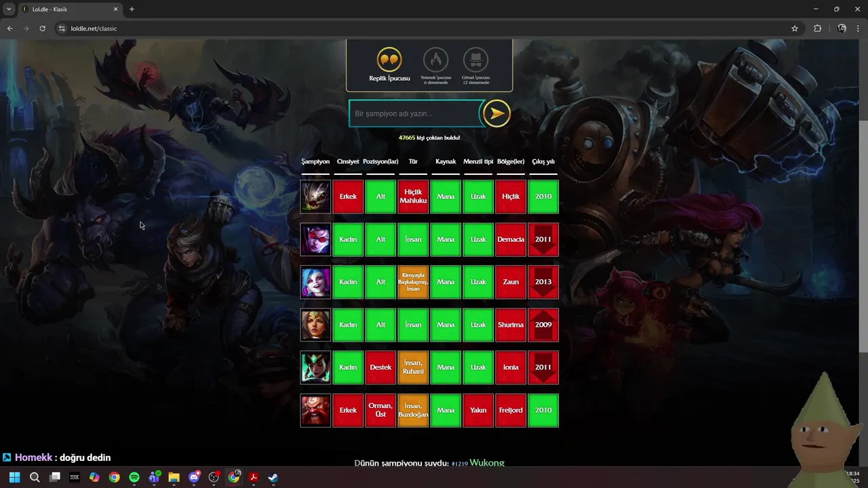Click the Shurima row champion portrait
This screenshot has height=488, width=868.
point(315,325)
